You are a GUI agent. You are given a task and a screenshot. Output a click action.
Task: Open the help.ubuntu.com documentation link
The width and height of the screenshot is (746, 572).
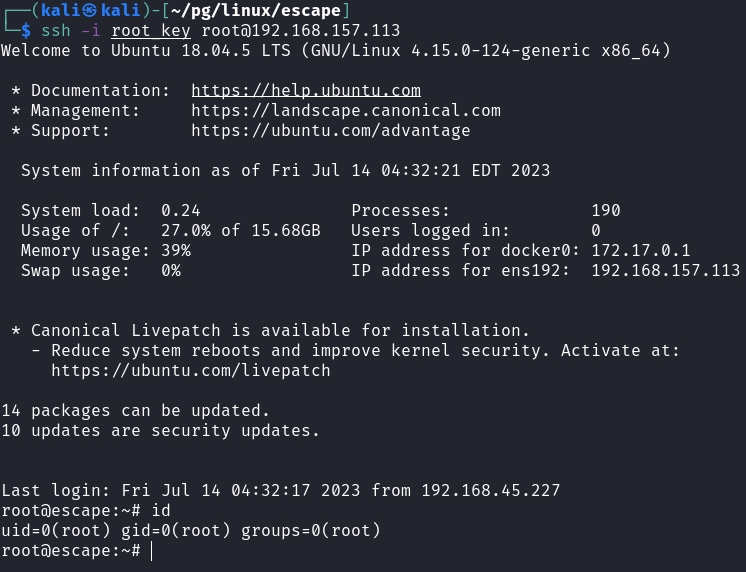[305, 90]
